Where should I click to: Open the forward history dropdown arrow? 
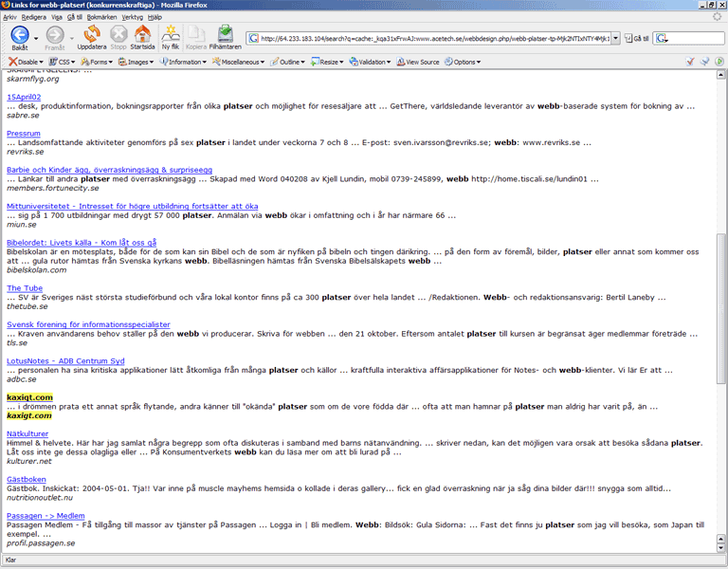click(71, 39)
